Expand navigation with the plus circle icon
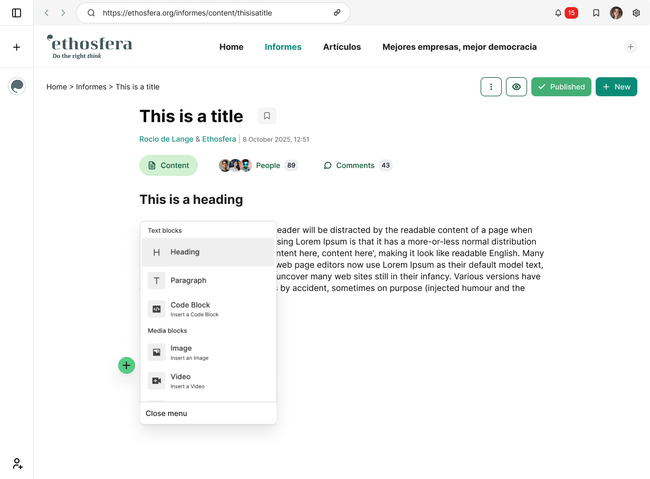Screen dimensions: 650x479 630,47
